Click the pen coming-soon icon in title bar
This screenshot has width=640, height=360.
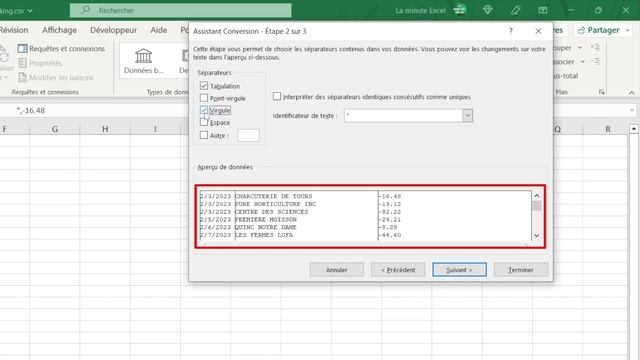pos(516,10)
